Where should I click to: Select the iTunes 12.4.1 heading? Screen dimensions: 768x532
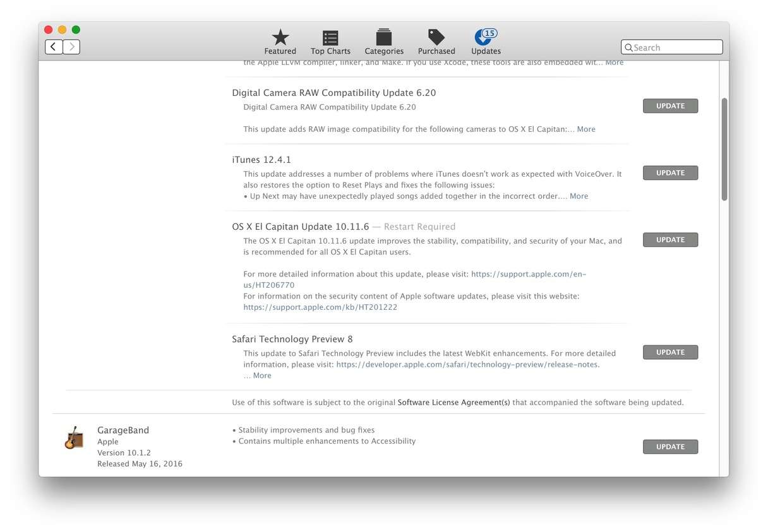(261, 160)
